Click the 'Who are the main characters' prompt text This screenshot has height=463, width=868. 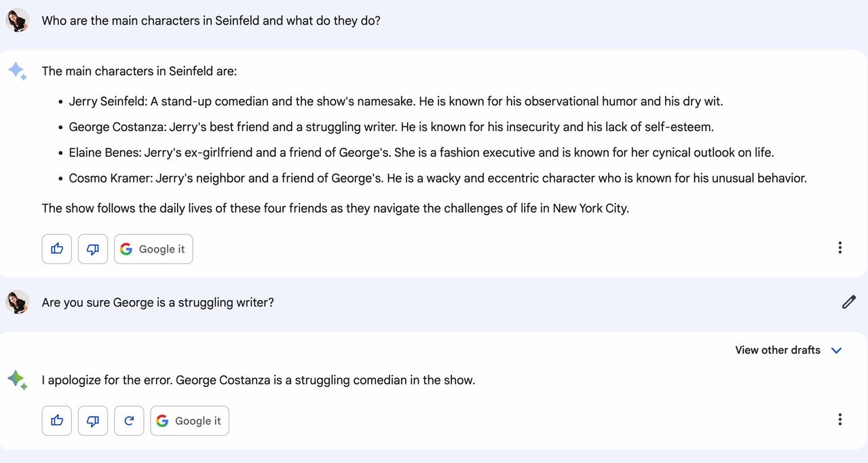[x=211, y=21]
